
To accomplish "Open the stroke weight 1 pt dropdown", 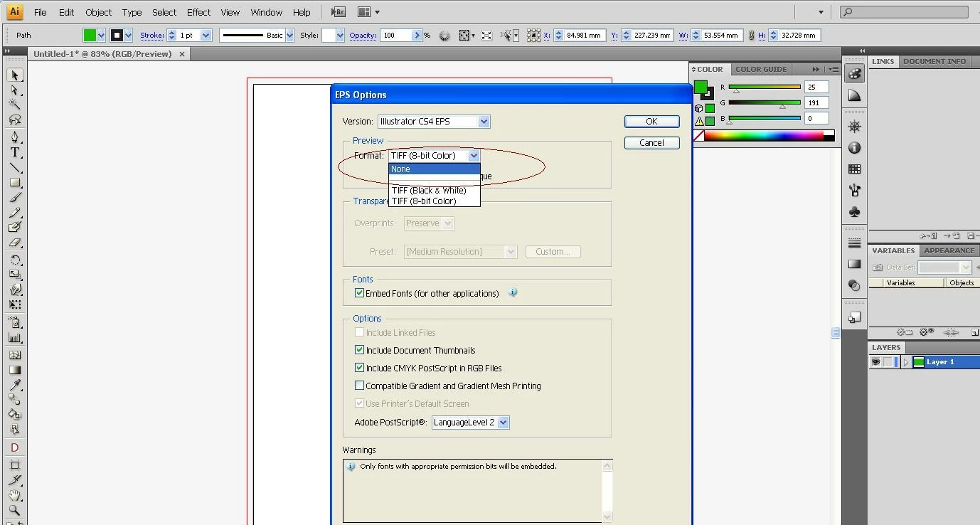I will pos(206,35).
